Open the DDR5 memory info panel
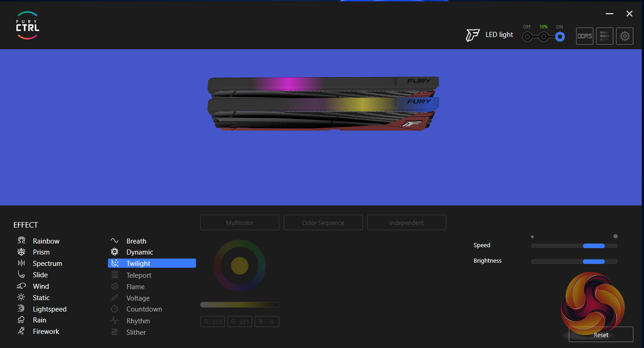The image size is (644, 348). 585,36
